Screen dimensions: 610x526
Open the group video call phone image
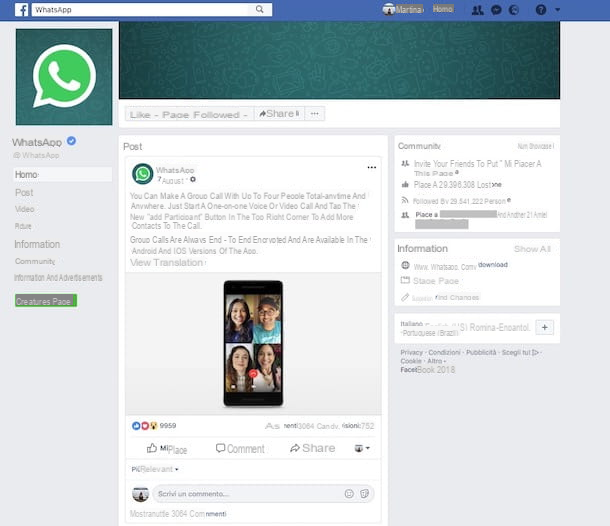pyautogui.click(x=253, y=343)
